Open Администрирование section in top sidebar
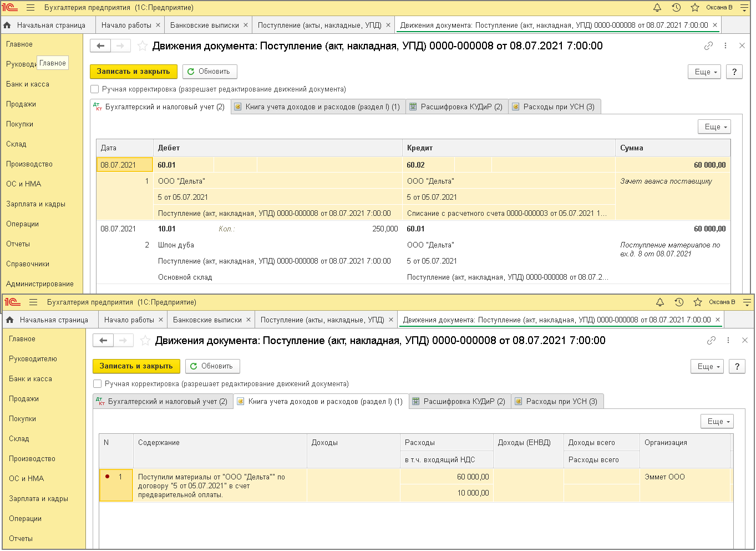Viewport: 756px width, 551px height. [40, 284]
